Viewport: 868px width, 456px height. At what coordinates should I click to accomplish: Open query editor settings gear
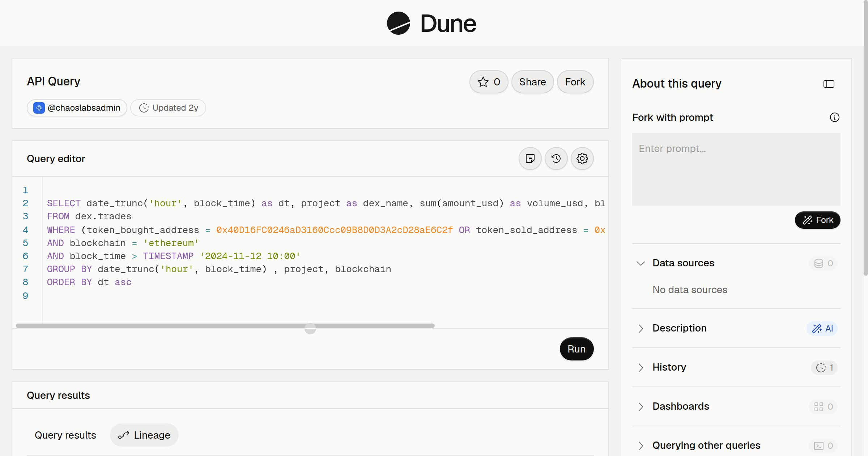(582, 159)
